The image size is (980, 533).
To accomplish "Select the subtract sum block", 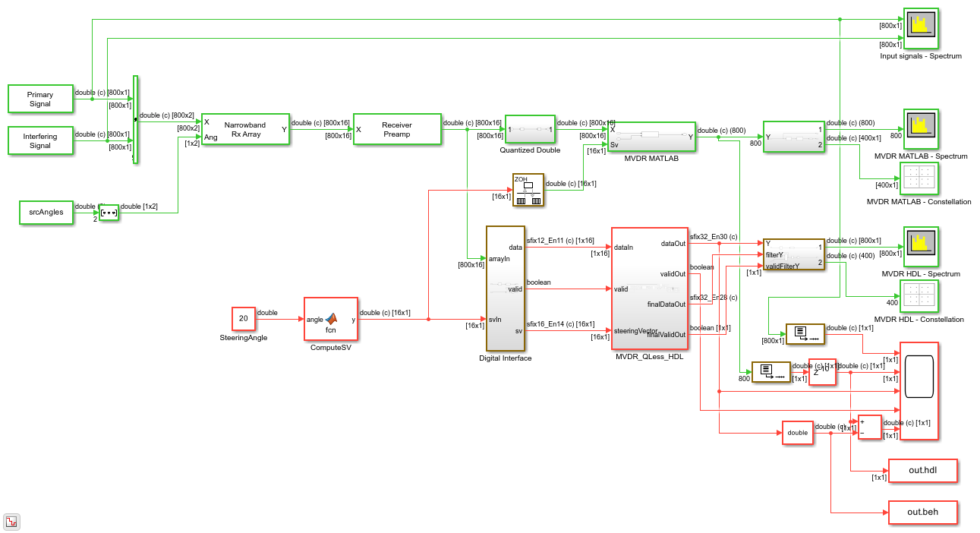I will point(869,427).
